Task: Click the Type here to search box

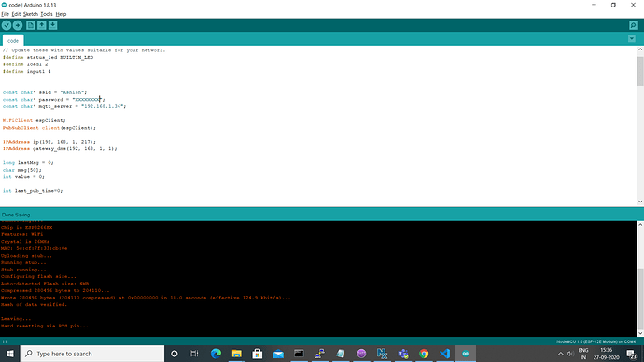Action: coord(92,354)
